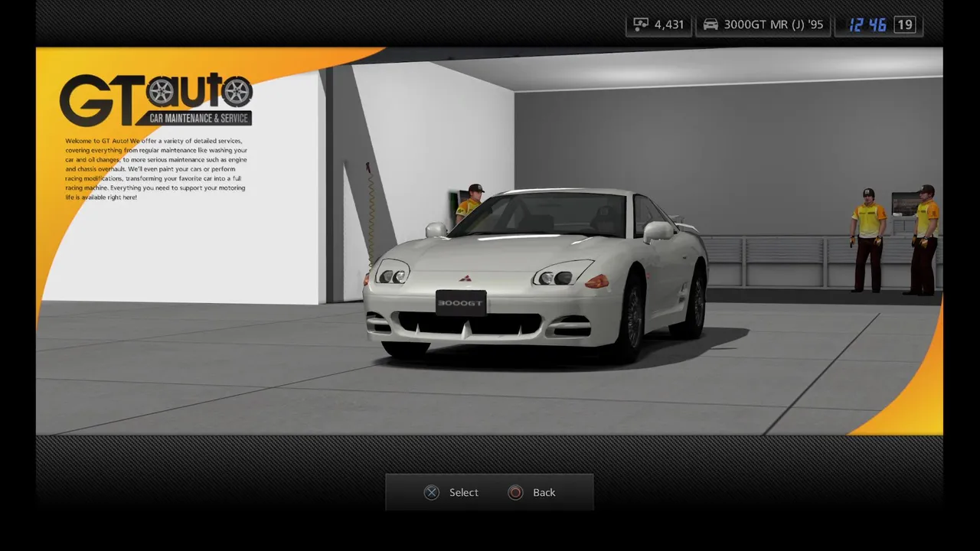Viewport: 980px width, 551px height.
Task: Click the Mitsubishi emblem on the hood
Action: 464,278
